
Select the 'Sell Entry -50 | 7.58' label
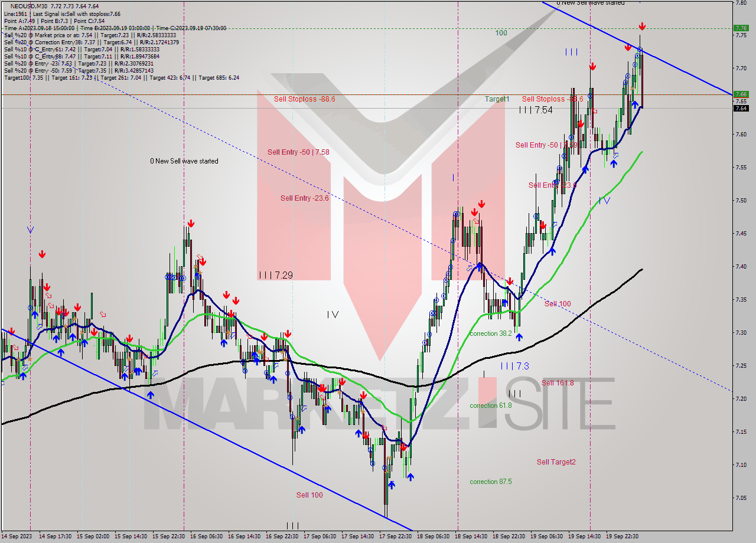click(298, 152)
